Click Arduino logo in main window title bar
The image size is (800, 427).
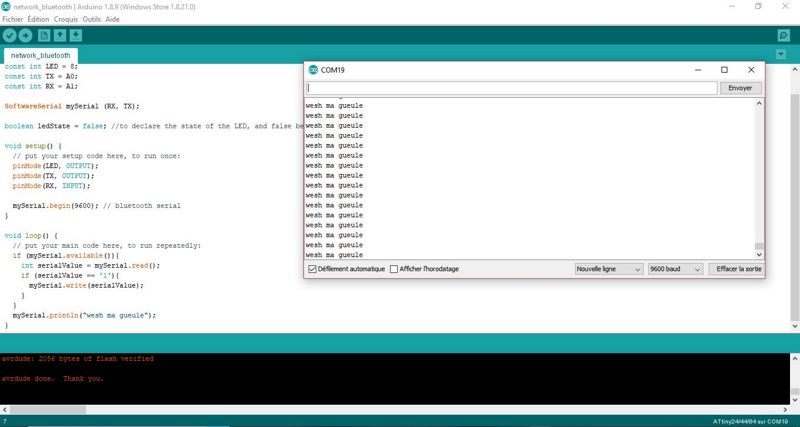point(6,7)
